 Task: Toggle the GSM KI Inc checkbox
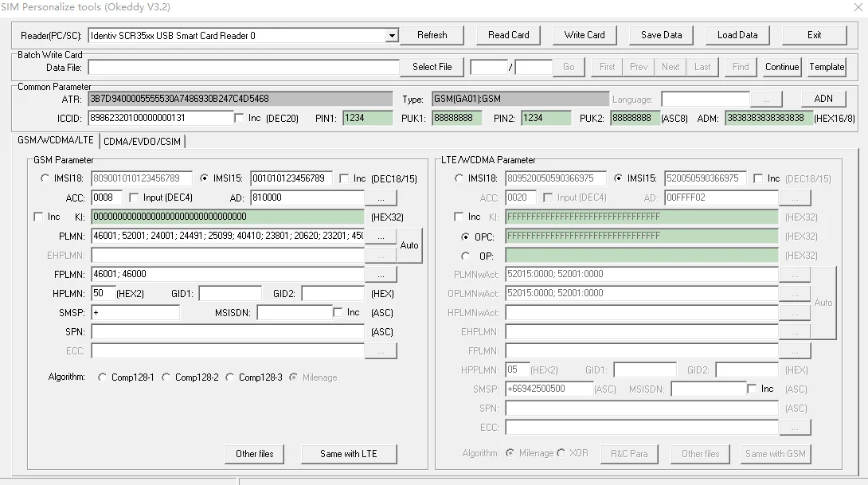[38, 217]
